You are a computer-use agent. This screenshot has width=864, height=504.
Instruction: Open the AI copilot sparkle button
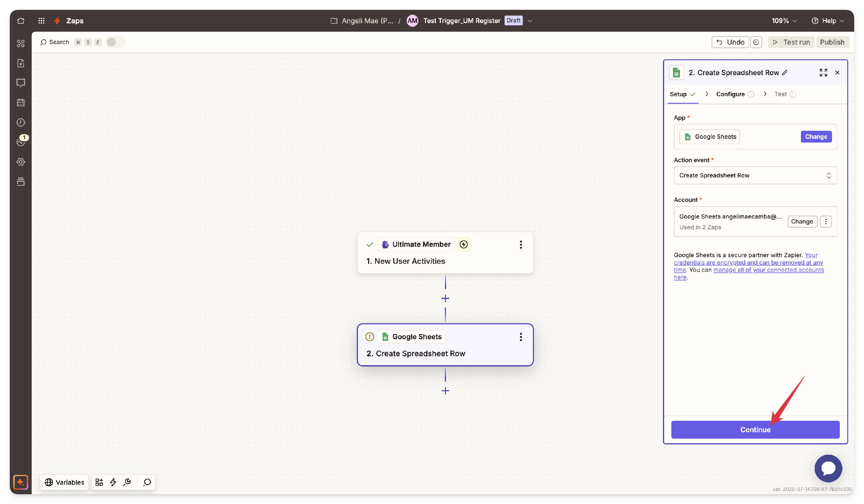coord(20,482)
